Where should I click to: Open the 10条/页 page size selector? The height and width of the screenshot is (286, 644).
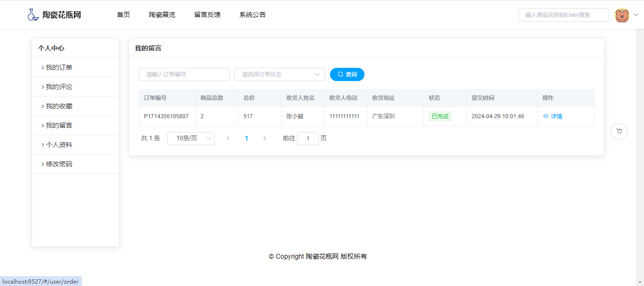(191, 139)
